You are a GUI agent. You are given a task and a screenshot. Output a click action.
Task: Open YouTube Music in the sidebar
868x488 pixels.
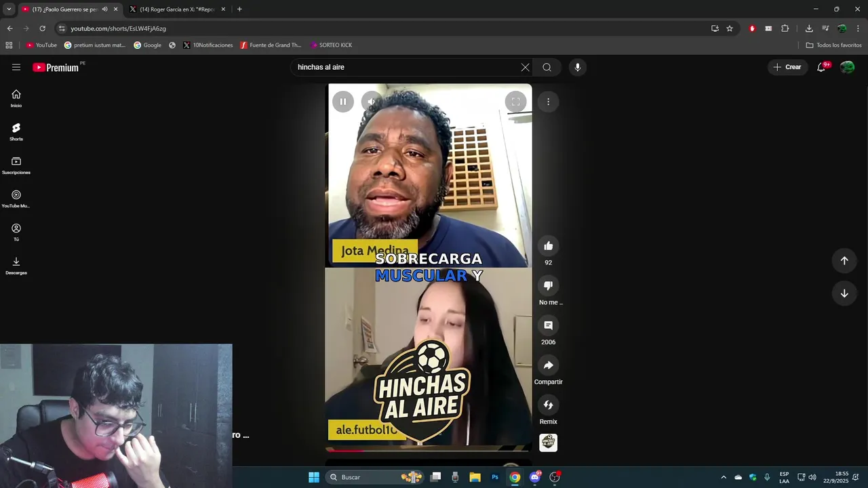[x=16, y=199]
